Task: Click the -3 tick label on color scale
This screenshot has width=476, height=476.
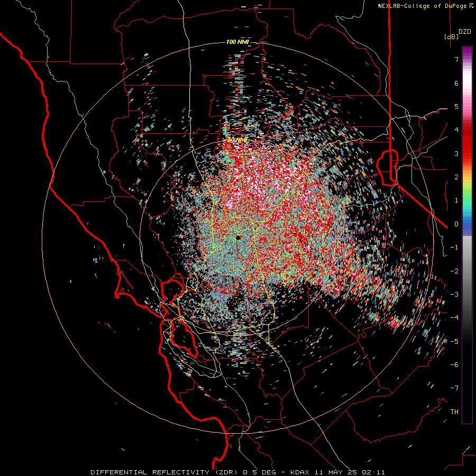Action: tap(454, 295)
